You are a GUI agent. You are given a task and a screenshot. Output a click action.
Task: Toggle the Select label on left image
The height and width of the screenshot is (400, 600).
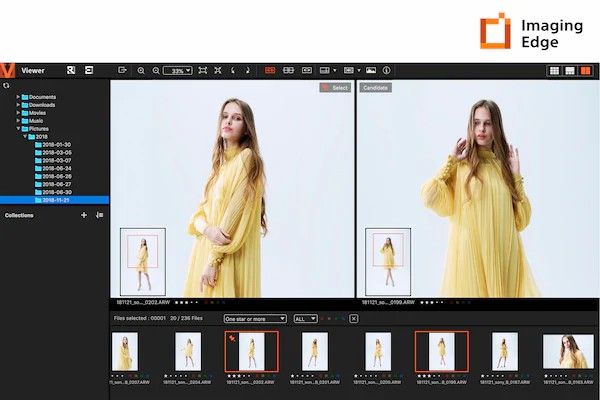pyautogui.click(x=335, y=88)
